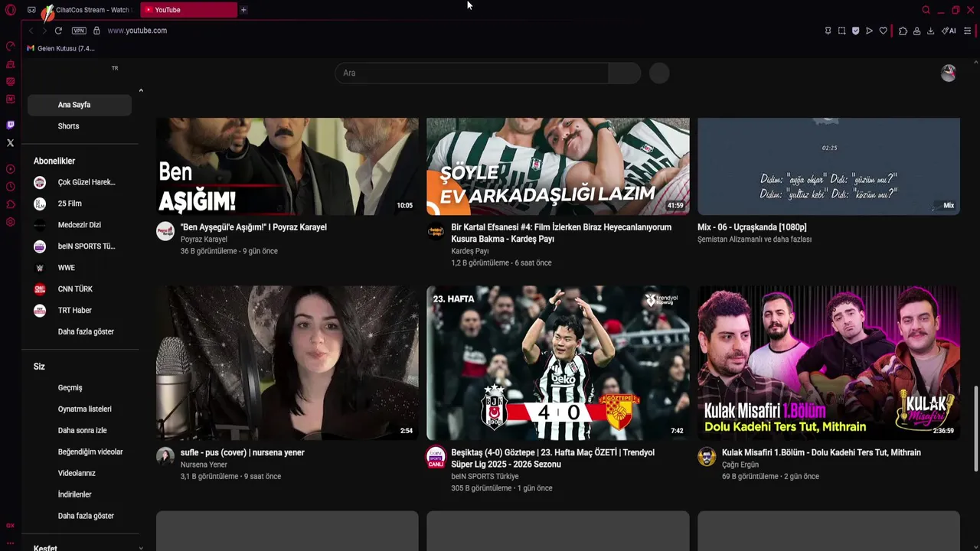Open beIN SPORTS Türkiye subscription in sidebar
Image resolution: width=980 pixels, height=551 pixels.
[80, 246]
